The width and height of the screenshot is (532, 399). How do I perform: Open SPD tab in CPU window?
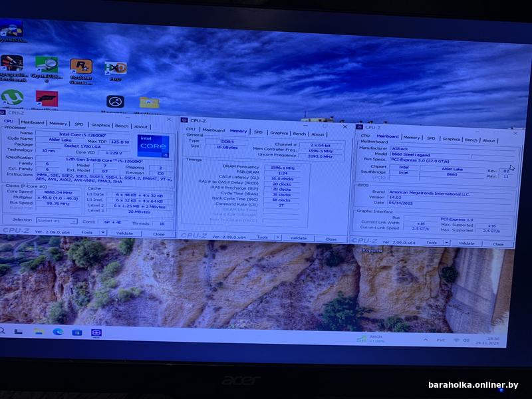(78, 124)
